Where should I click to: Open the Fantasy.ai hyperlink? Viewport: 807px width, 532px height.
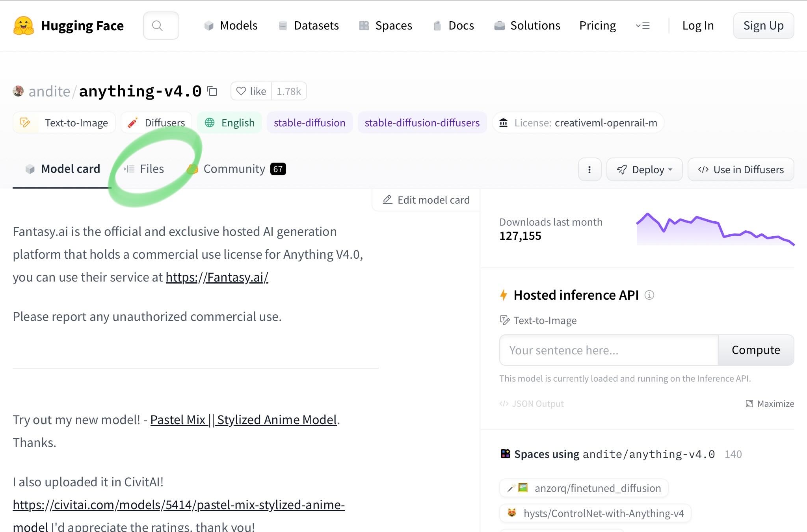click(217, 277)
